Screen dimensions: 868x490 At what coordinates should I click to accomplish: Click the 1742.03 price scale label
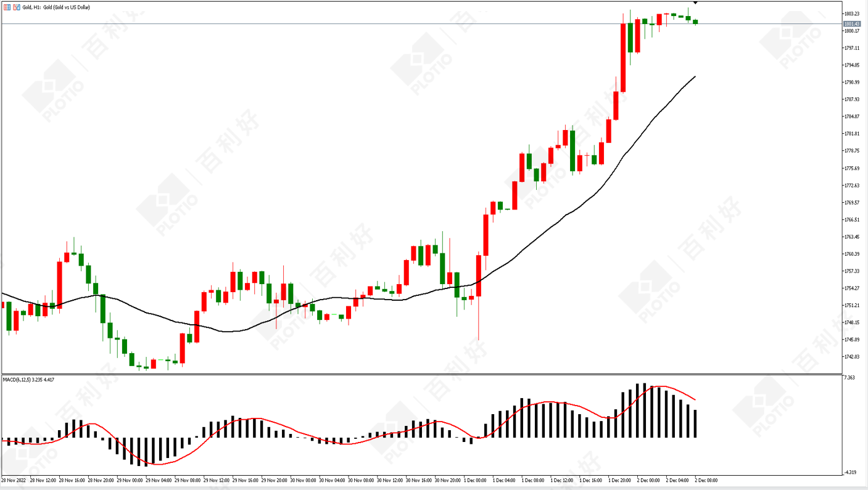coord(852,357)
